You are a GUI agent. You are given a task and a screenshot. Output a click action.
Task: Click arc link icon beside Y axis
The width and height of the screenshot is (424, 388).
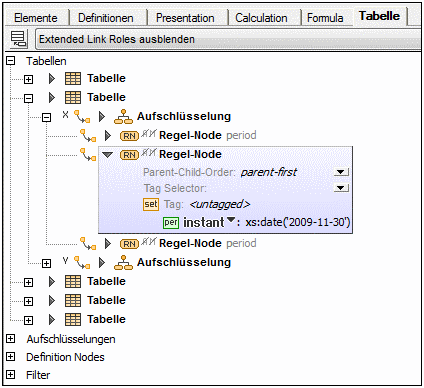pos(82,263)
